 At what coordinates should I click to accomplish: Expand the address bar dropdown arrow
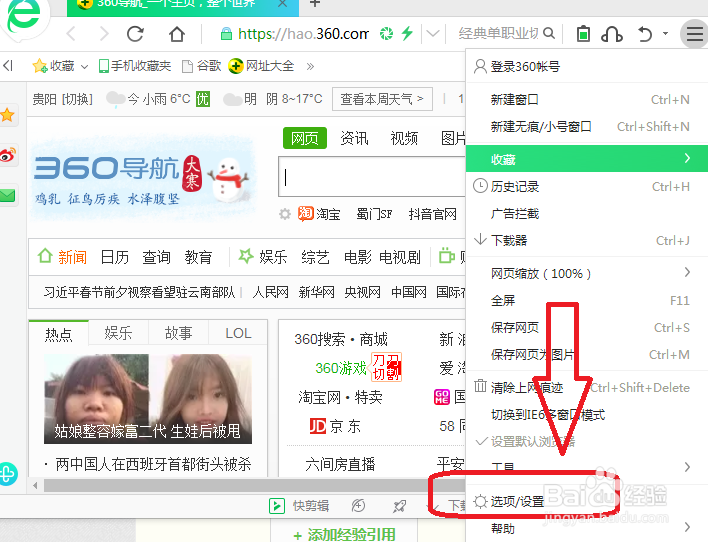tap(433, 33)
